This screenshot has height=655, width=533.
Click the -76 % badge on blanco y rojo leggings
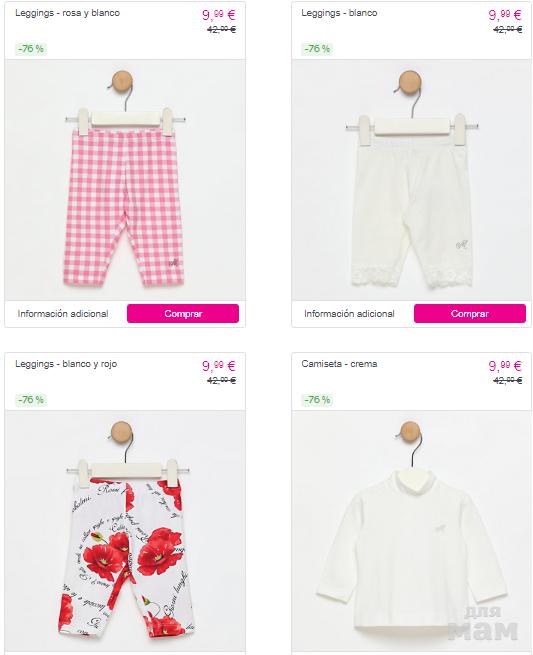31,400
